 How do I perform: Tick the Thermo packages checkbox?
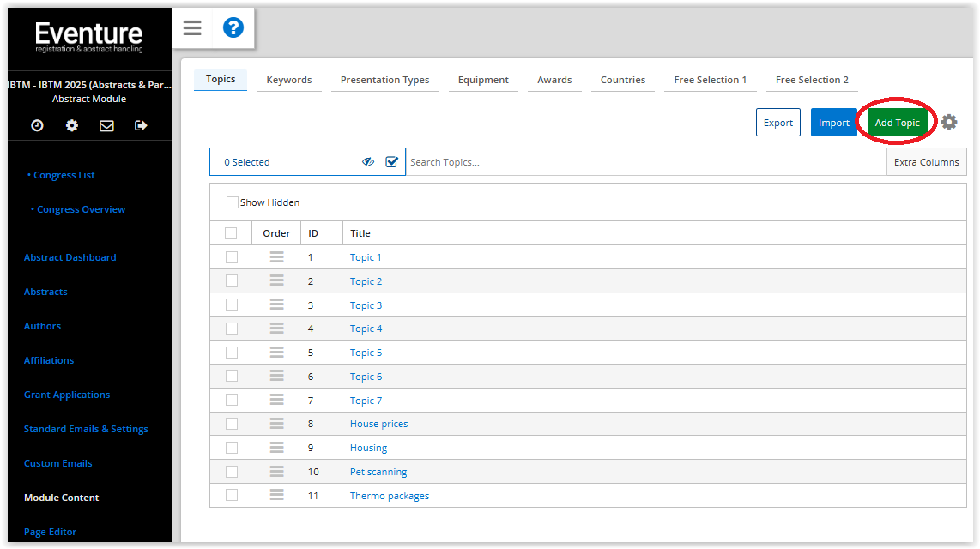coord(232,495)
